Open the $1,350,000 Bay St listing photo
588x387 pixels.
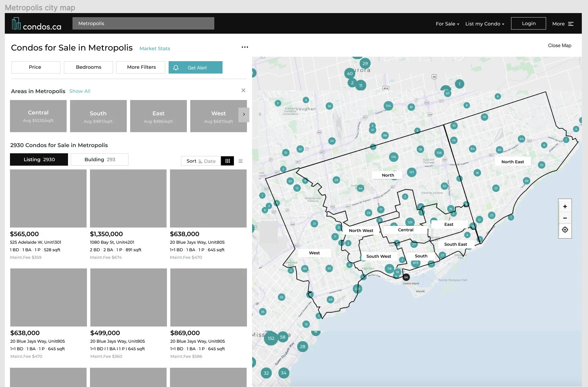coord(128,198)
